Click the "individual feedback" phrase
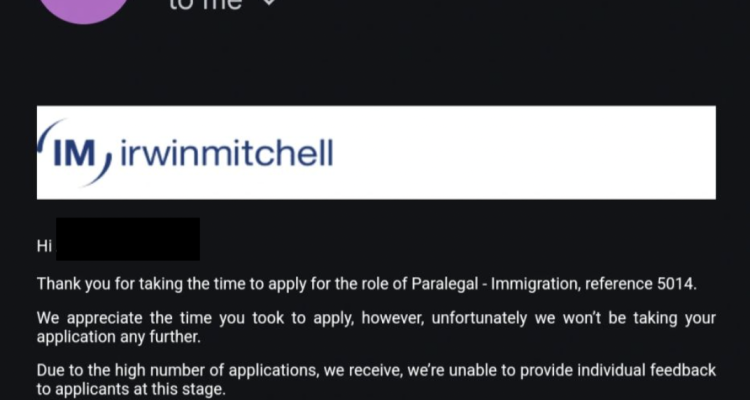 tap(647, 370)
